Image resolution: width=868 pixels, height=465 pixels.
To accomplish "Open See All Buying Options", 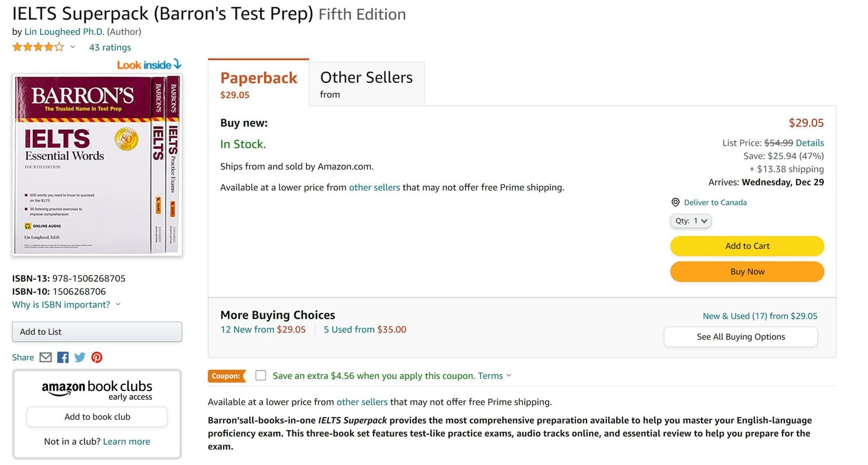I will click(x=740, y=336).
